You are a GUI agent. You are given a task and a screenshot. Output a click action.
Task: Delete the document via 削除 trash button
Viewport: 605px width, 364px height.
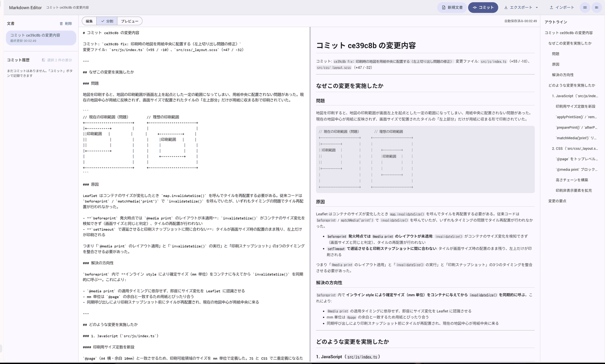point(66,23)
